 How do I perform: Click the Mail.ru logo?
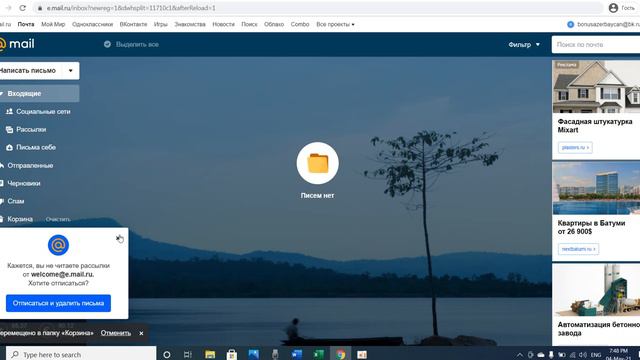point(17,44)
